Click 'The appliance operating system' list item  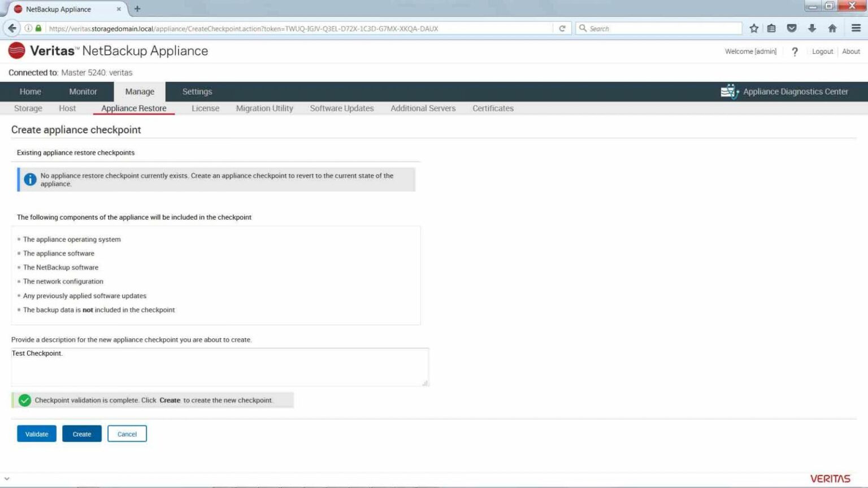[x=72, y=239]
